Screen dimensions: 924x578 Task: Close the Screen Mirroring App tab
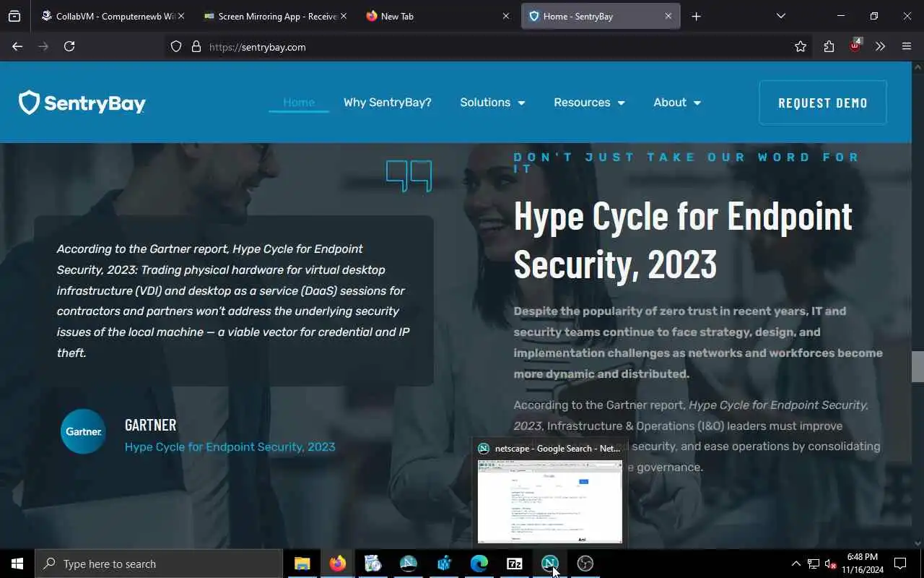click(343, 16)
